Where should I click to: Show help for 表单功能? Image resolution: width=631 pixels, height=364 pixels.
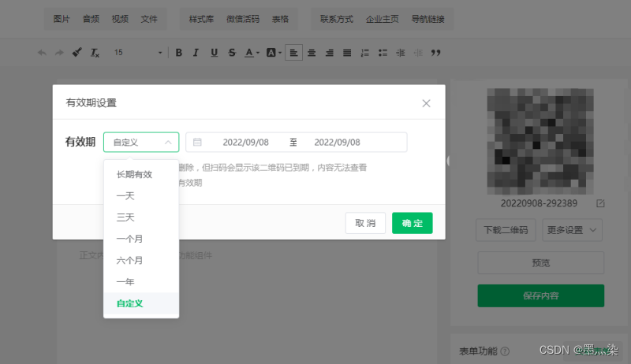pyautogui.click(x=505, y=351)
